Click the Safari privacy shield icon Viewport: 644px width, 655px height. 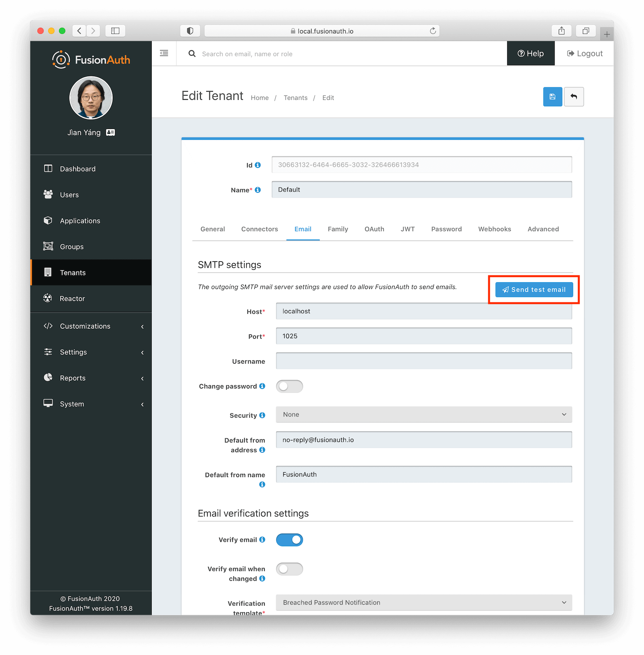pos(190,31)
